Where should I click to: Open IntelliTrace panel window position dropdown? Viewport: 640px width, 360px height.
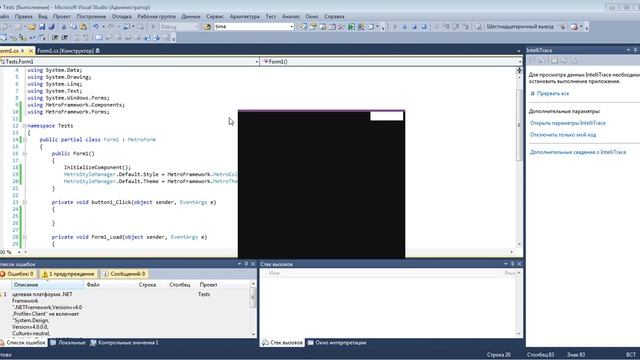click(629, 50)
